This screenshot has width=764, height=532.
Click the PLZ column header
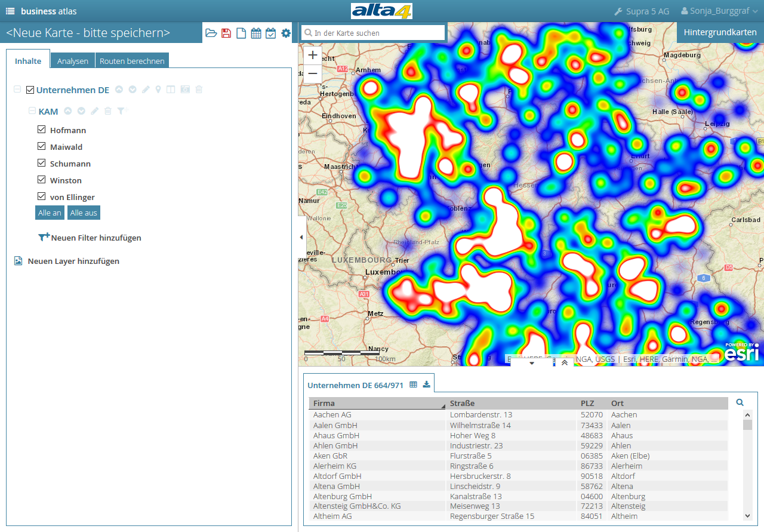(x=592, y=403)
